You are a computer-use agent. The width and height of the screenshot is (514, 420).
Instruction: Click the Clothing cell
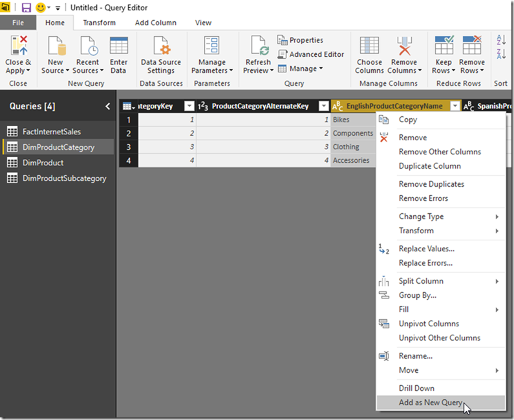[x=354, y=147]
